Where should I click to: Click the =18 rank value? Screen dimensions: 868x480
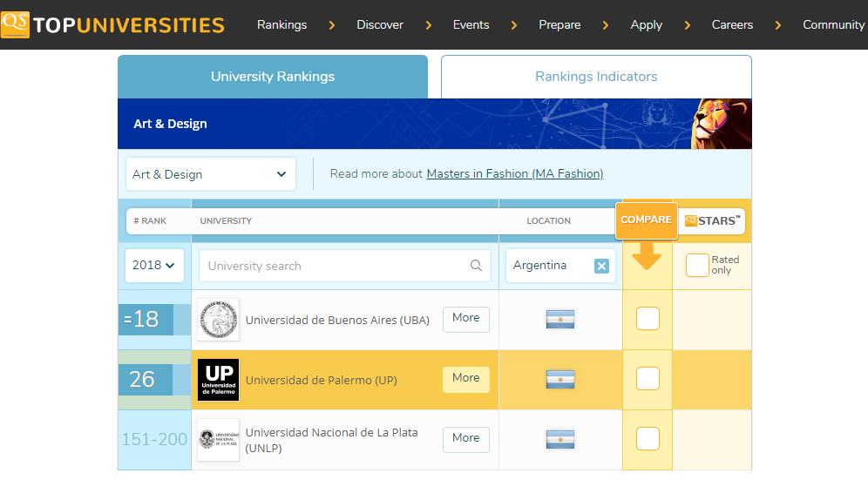tap(141, 320)
